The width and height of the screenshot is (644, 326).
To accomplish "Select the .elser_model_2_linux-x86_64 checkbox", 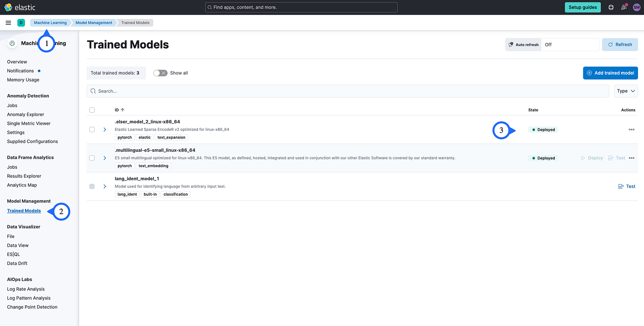I will pyautogui.click(x=92, y=129).
